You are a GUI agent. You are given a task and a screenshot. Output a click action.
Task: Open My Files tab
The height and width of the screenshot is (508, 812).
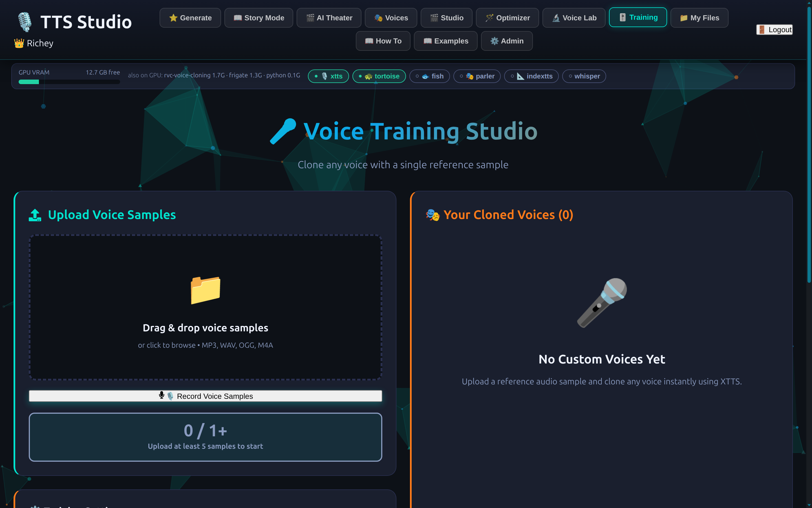click(699, 18)
